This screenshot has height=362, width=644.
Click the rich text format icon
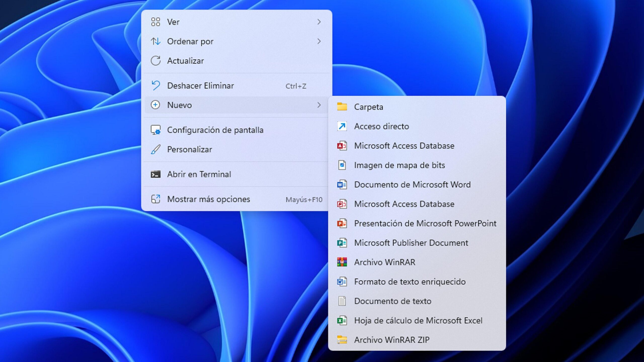click(342, 282)
